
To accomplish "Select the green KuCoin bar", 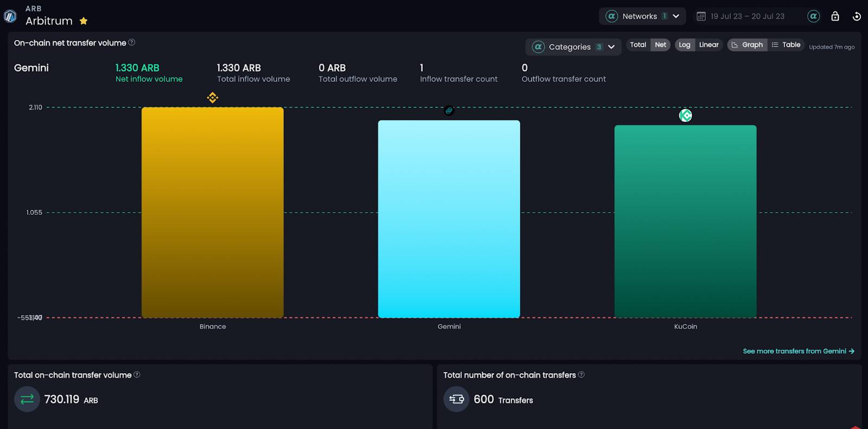I will [x=685, y=221].
